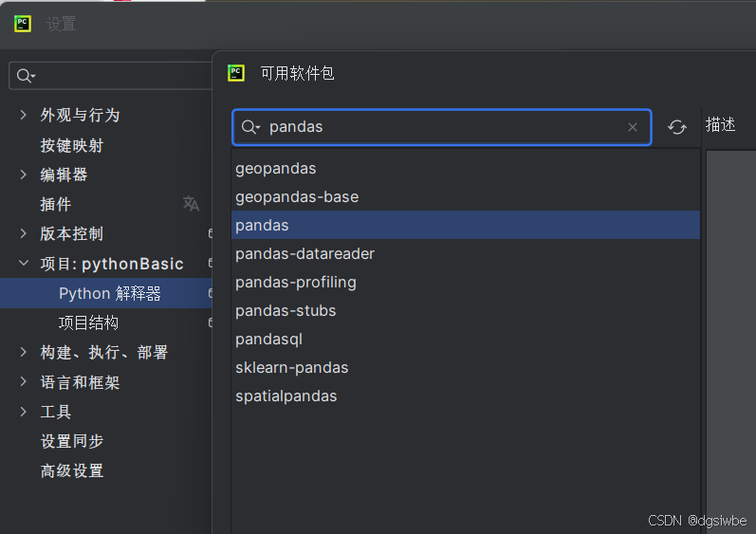Open the 项目结构 settings page
The height and width of the screenshot is (534, 756).
pyautogui.click(x=88, y=322)
